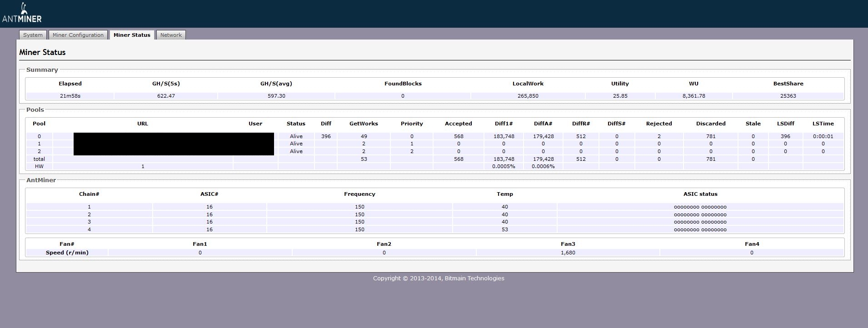This screenshot has width=868, height=328.
Task: Click the Miner Status page heading
Action: pyautogui.click(x=42, y=52)
